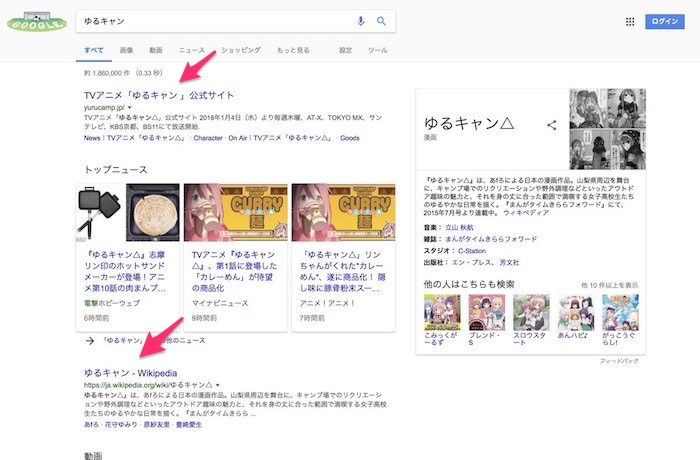The height and width of the screenshot is (460, 700).
Task: Click the arrow icon for more news
Action: 90,340
